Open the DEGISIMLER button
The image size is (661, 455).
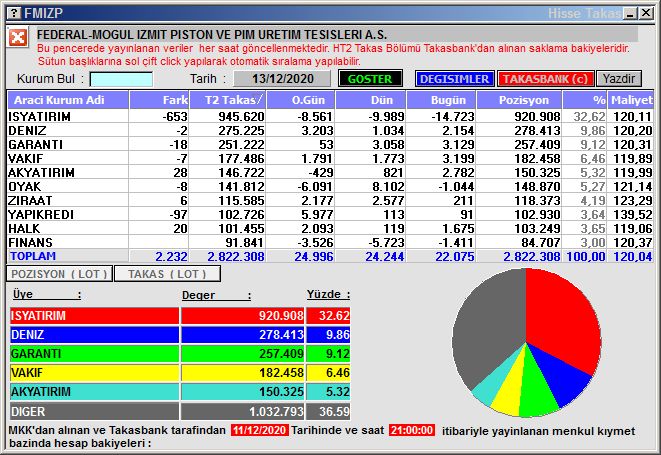(454, 79)
